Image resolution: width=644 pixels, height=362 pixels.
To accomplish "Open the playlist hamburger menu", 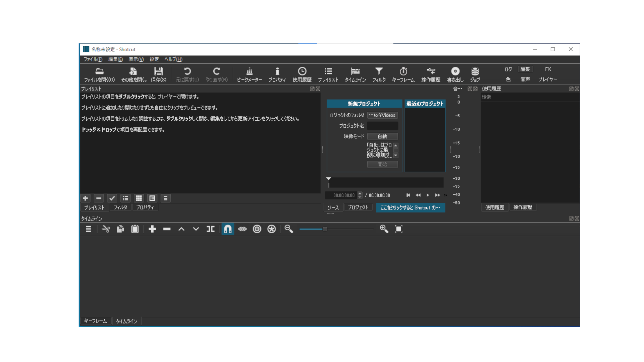I will pyautogui.click(x=166, y=198).
